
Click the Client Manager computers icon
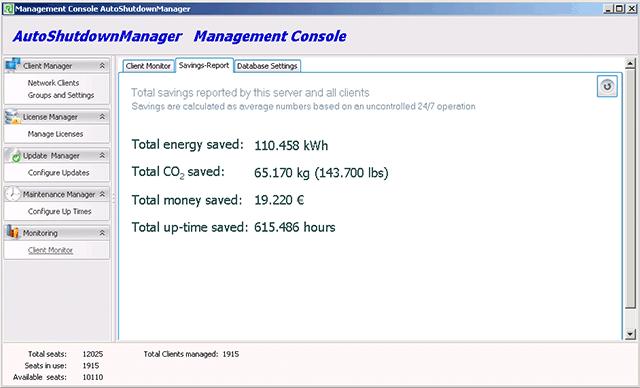(13, 65)
